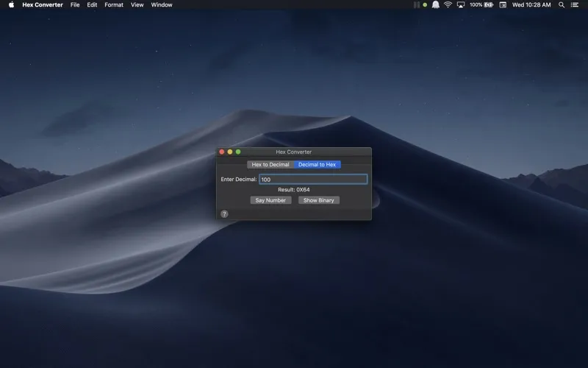Screen dimensions: 588x368
Task: Zoom the Hex Converter window with green button
Action: point(238,152)
